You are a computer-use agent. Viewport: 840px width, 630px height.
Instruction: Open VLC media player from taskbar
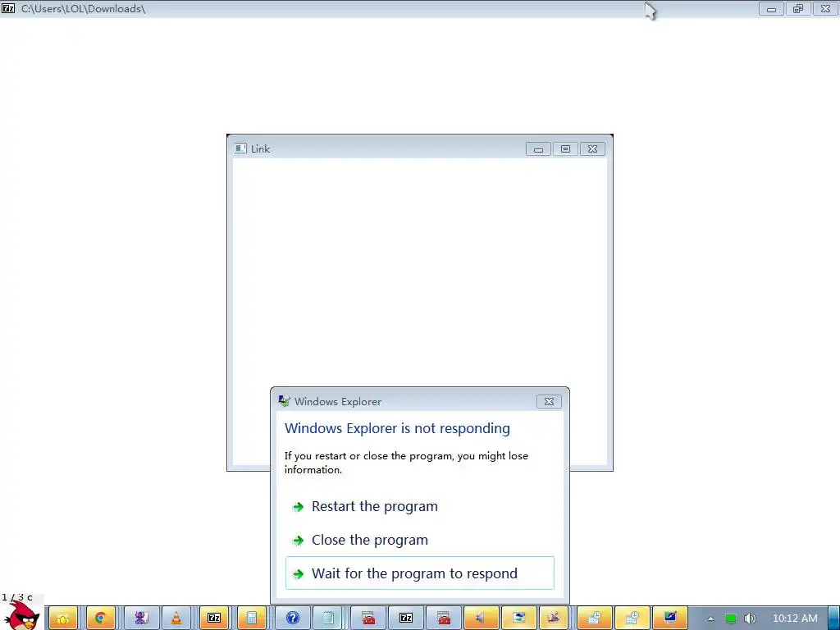[176, 619]
